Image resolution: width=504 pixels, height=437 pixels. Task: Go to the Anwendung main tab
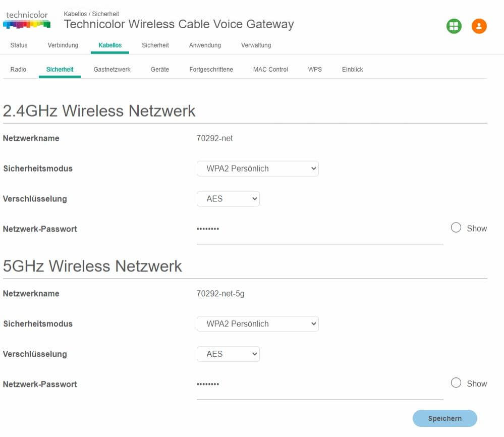[x=205, y=45]
